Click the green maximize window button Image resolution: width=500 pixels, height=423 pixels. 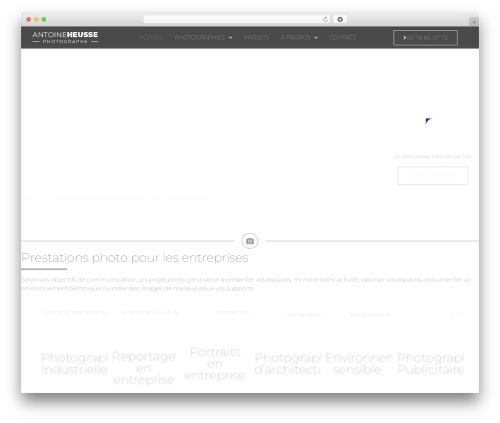click(44, 19)
